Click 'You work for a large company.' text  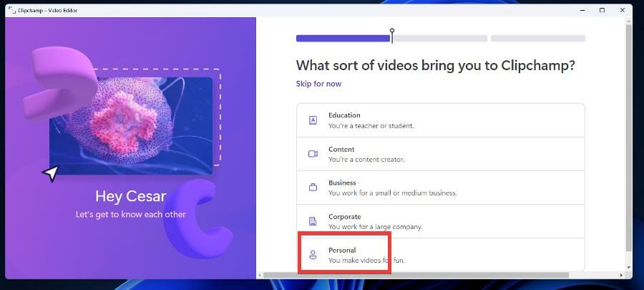(x=375, y=227)
